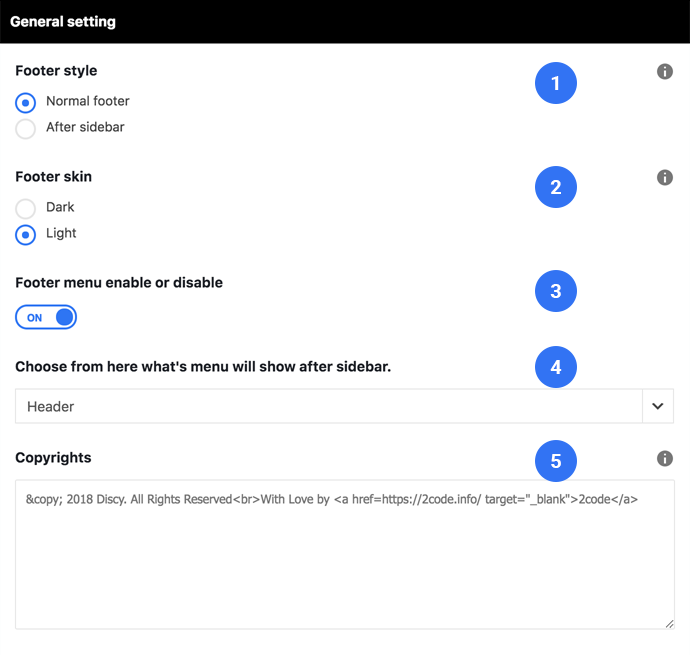This screenshot has width=690, height=655.
Task: Click the blue number 2 badge
Action: [555, 187]
